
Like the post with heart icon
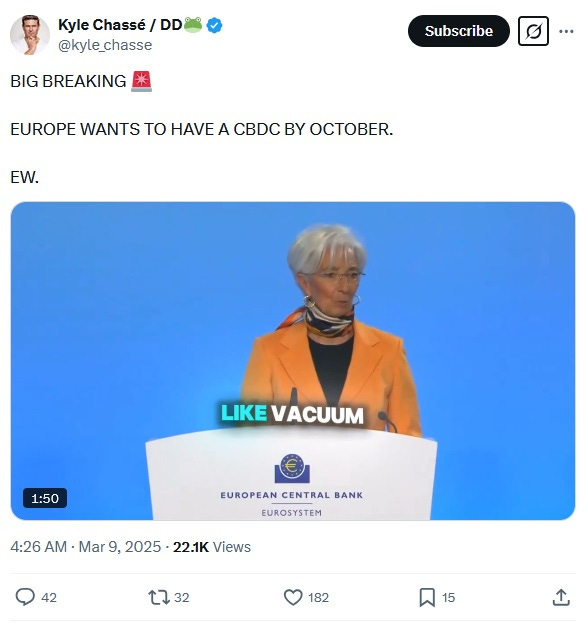tap(293, 597)
